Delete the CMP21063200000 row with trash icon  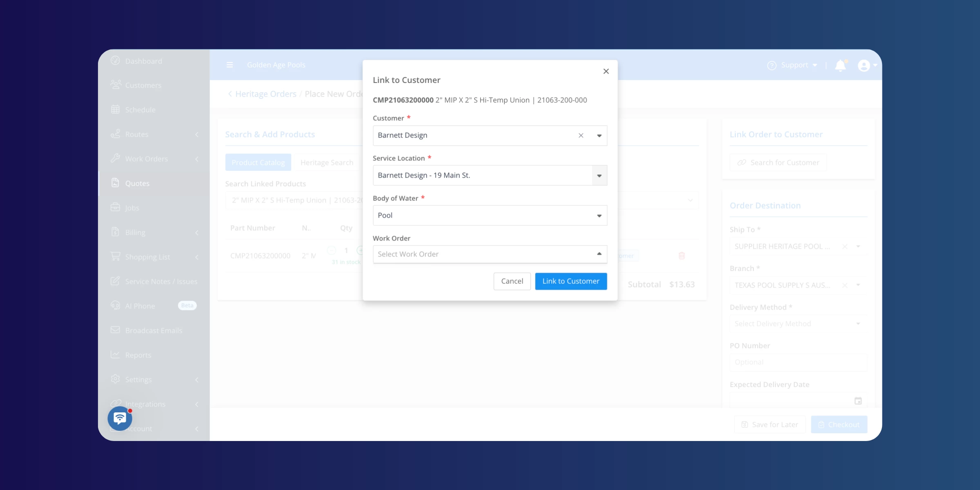click(682, 256)
